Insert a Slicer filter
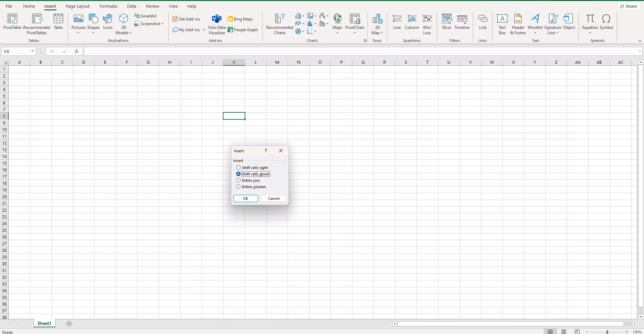Viewport: 644px width, 334px height. [x=447, y=22]
